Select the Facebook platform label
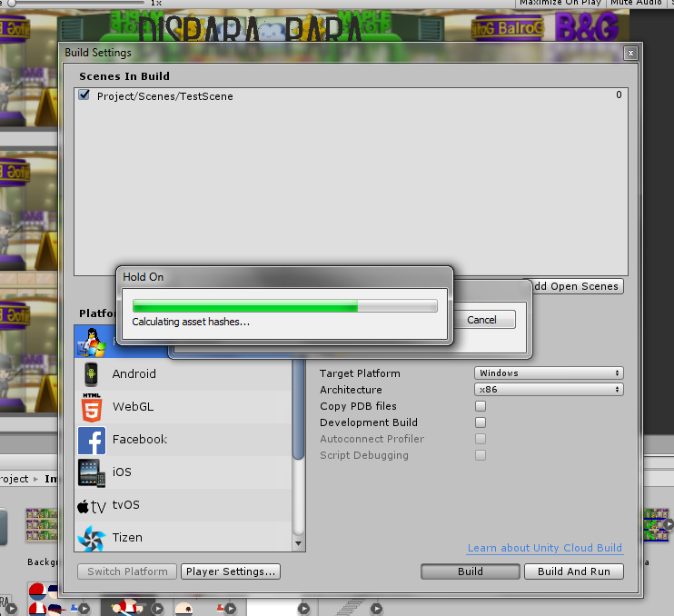674x616 pixels. click(140, 439)
